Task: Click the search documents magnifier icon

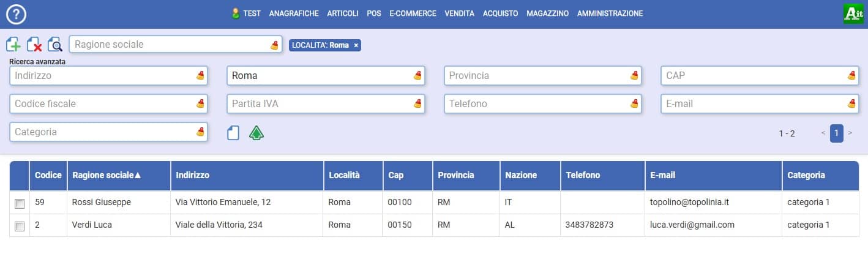Action: click(x=55, y=44)
